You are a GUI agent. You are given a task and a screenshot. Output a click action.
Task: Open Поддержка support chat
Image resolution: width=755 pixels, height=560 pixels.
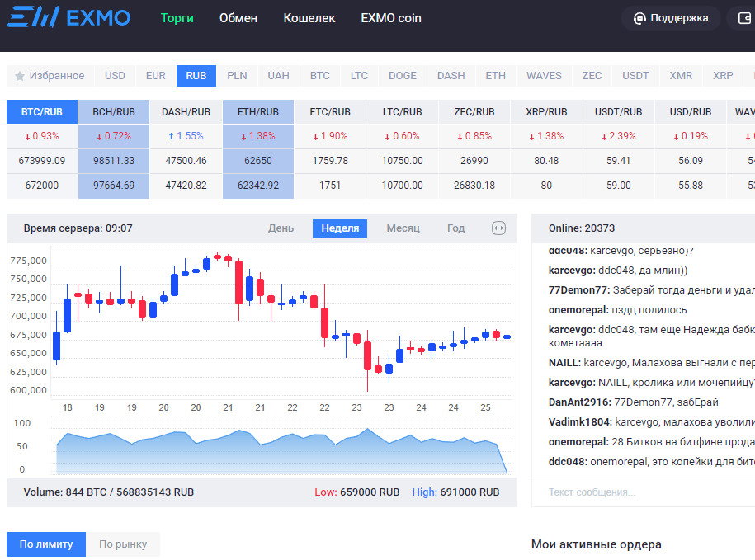click(671, 18)
